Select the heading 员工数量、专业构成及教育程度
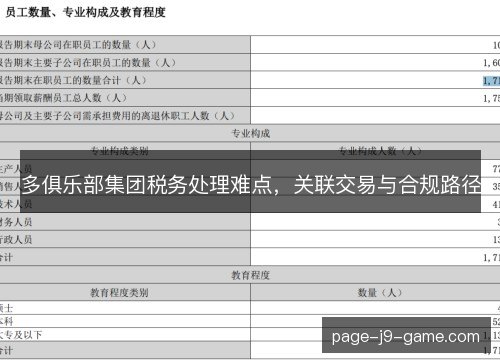The height and width of the screenshot is (362, 500). [86, 12]
